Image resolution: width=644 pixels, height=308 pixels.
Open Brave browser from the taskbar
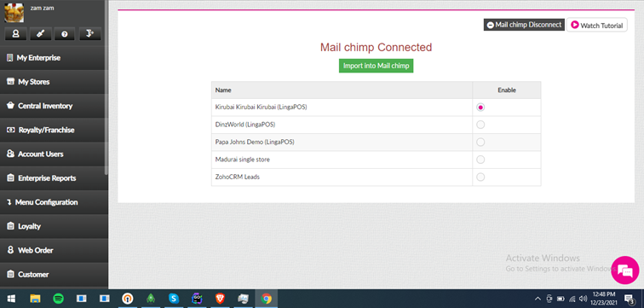(x=220, y=299)
